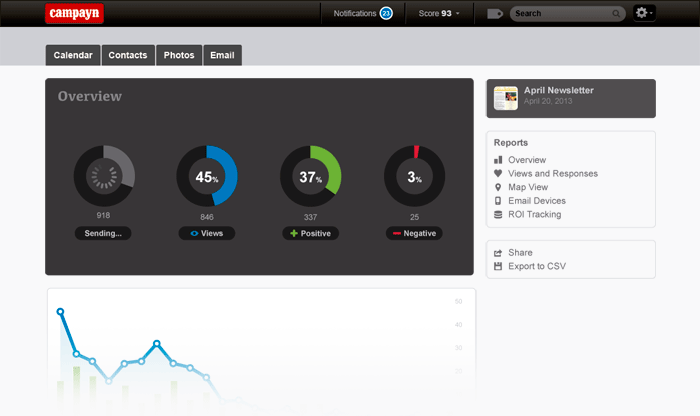
Task: Click the bar chart icon beside Overview
Action: pos(498,160)
